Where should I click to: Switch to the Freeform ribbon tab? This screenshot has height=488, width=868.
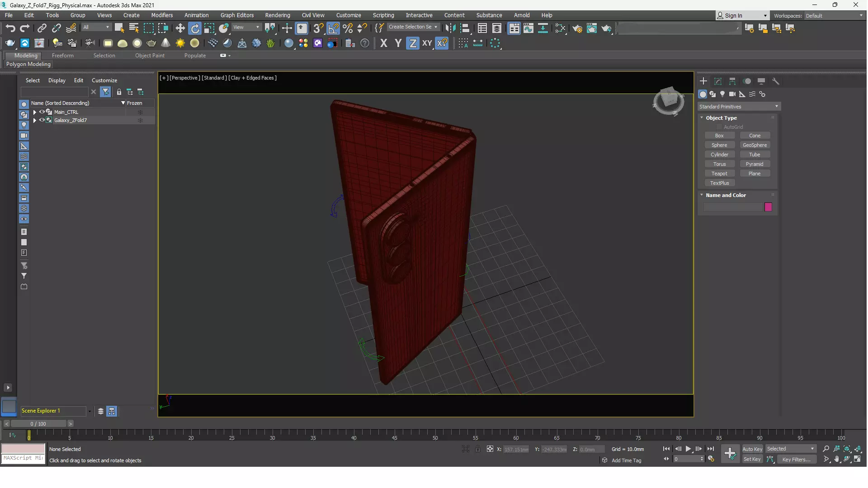coord(62,56)
